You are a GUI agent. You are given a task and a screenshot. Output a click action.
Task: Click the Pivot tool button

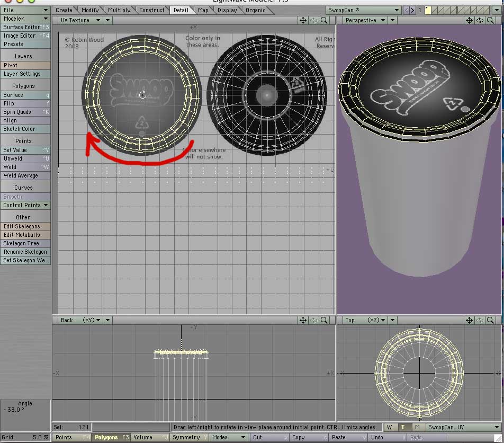click(x=25, y=65)
